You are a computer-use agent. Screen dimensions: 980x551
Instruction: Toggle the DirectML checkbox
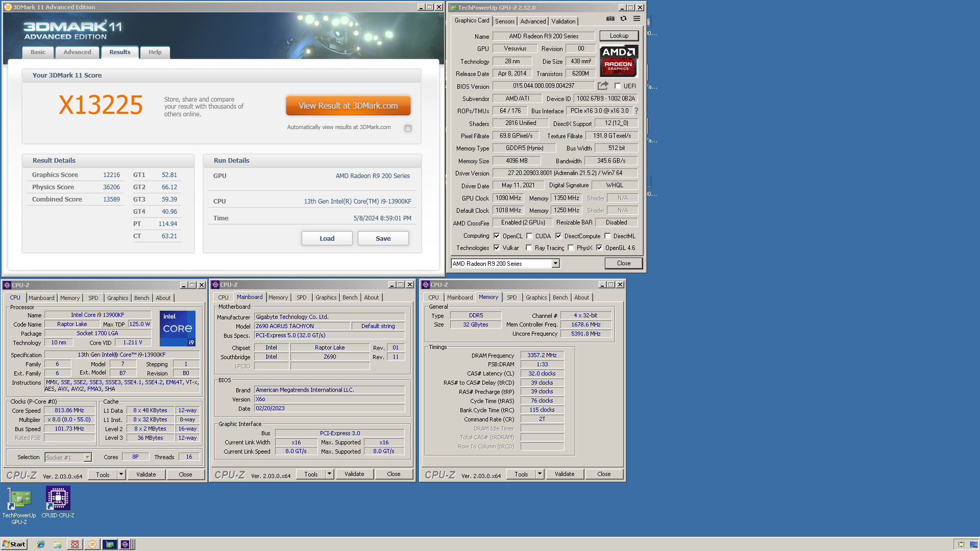coord(607,236)
